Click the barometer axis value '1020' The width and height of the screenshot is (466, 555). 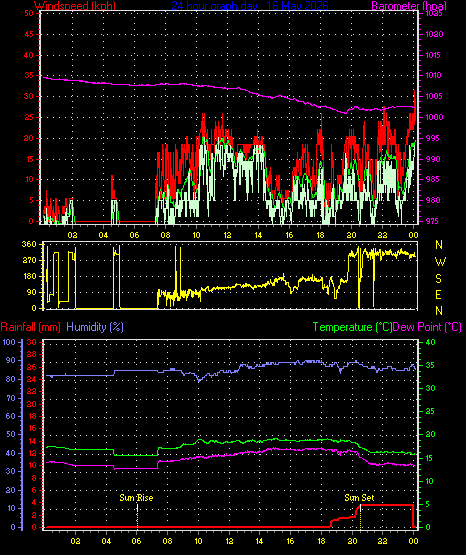pyautogui.click(x=434, y=34)
